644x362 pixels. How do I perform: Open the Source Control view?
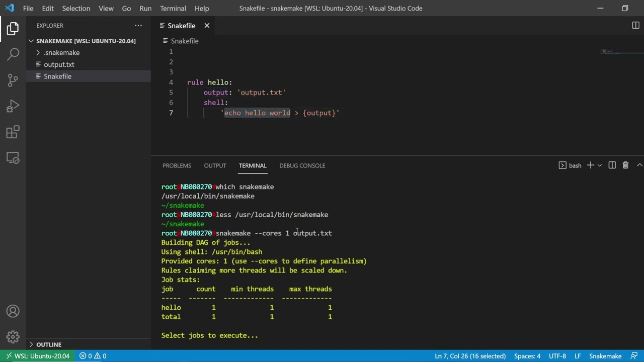[x=13, y=80]
